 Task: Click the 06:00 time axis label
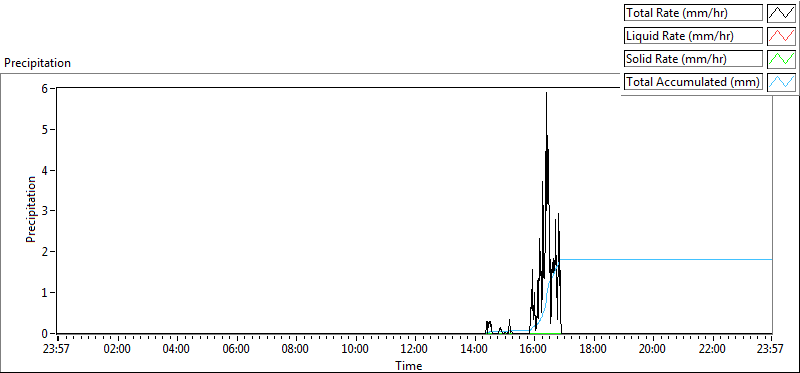point(237,350)
